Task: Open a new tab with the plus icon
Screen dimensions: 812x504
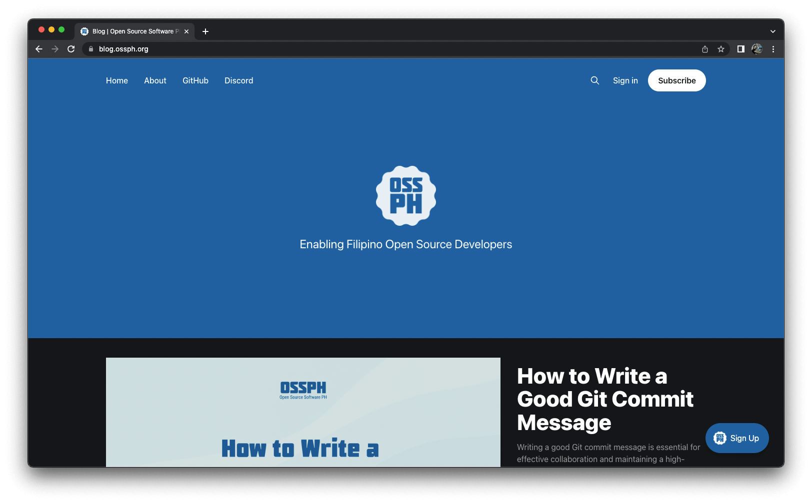Action: coord(205,31)
